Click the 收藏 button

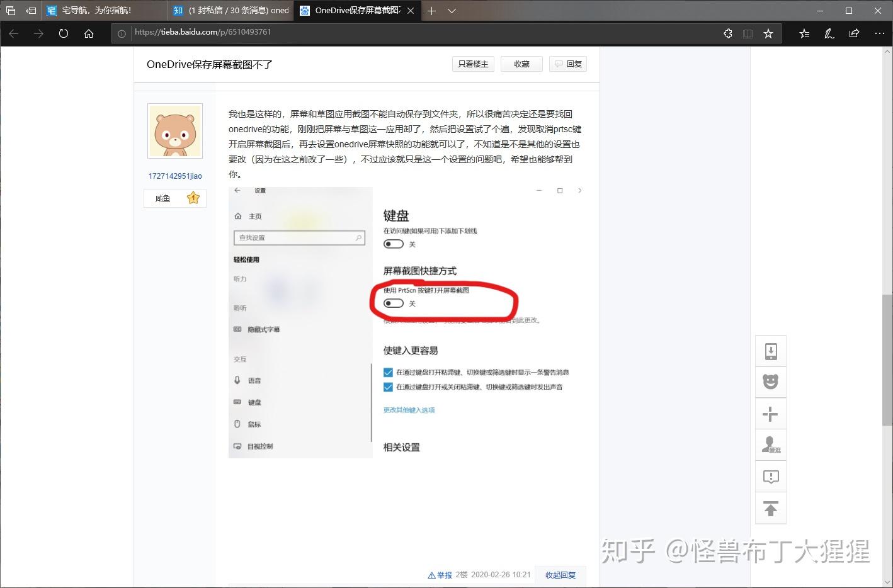coord(521,64)
